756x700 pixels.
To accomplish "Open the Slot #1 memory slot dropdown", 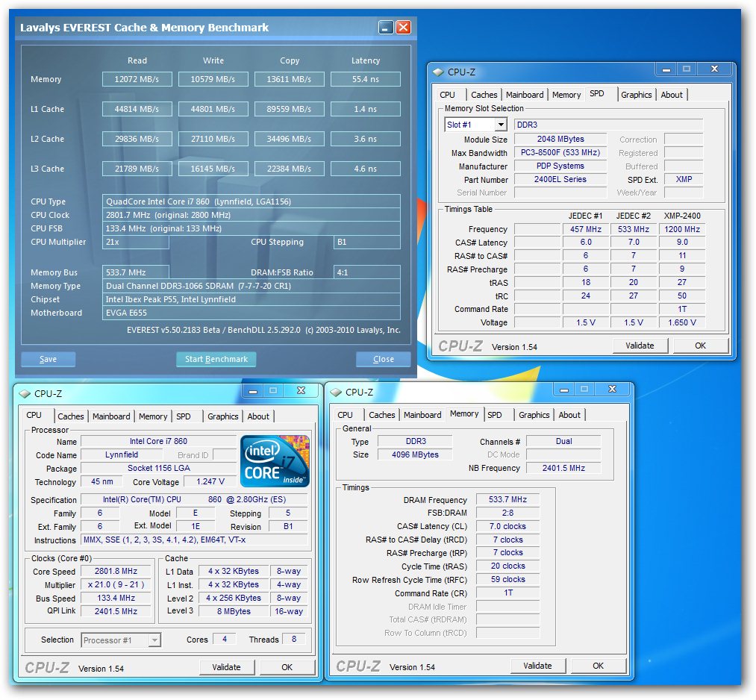I will [499, 125].
